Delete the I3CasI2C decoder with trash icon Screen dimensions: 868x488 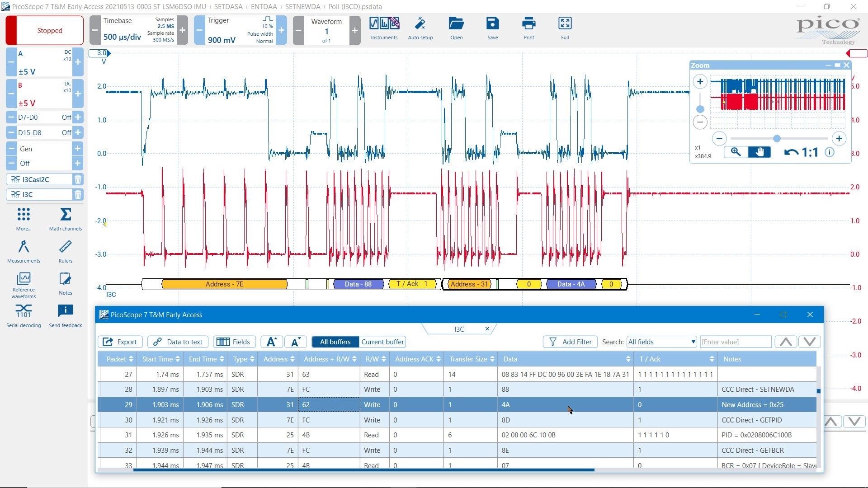click(x=78, y=179)
